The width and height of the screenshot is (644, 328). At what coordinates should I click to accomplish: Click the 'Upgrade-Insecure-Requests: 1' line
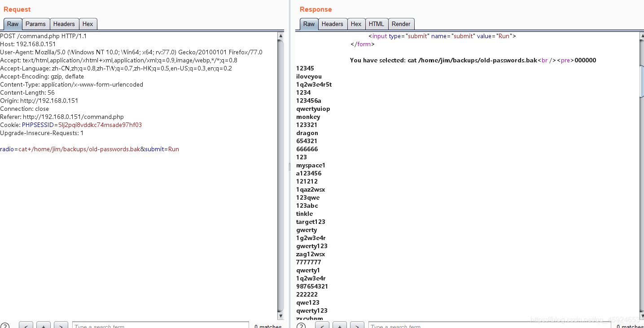pos(42,133)
